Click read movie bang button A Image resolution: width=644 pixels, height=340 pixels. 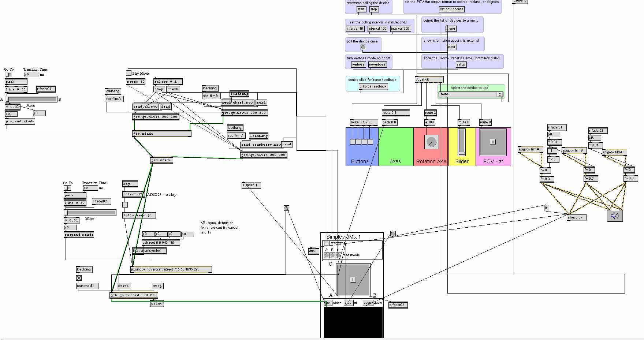[327, 255]
